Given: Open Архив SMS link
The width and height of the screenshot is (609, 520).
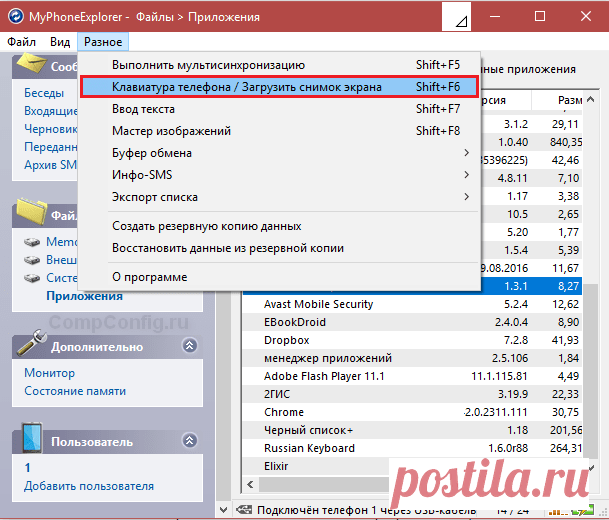Looking at the screenshot, I should pyautogui.click(x=51, y=165).
